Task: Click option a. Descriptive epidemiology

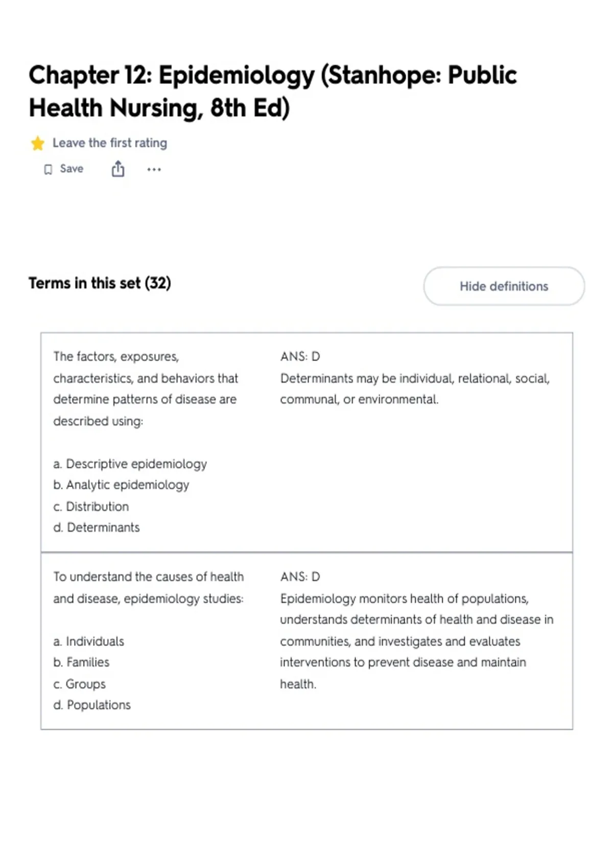Action: pos(130,464)
